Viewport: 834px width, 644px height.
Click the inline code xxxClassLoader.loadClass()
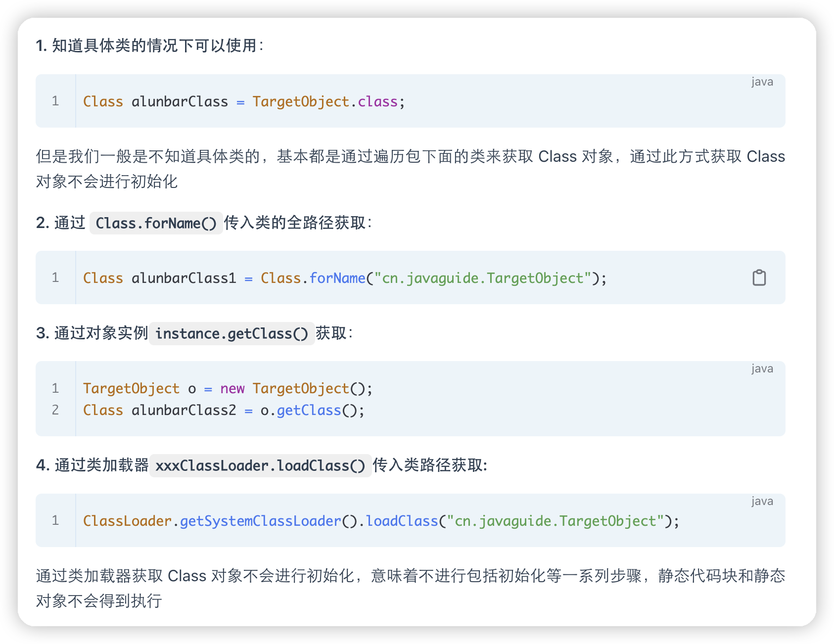tap(260, 465)
